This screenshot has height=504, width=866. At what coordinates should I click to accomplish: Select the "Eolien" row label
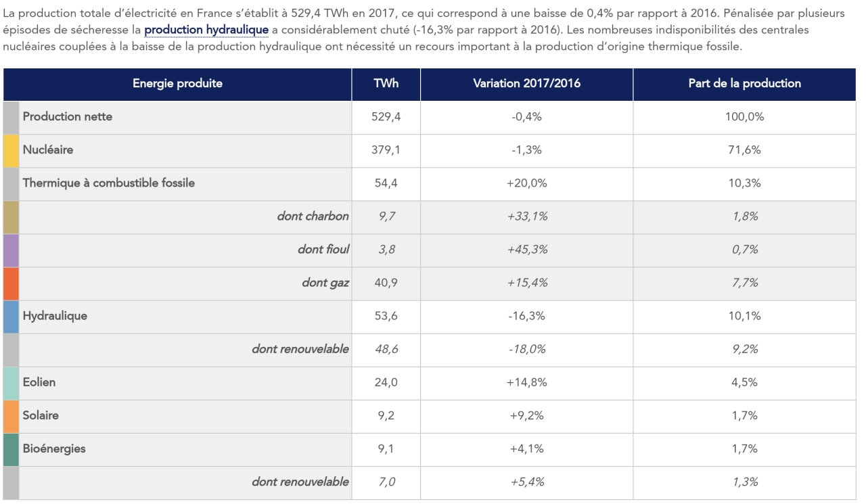39,382
